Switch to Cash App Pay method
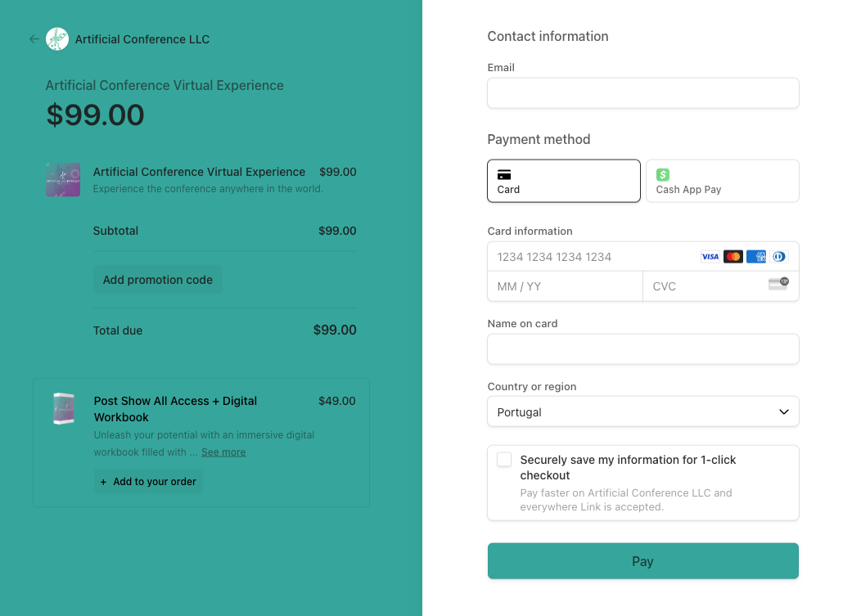The height and width of the screenshot is (616, 861). 722,181
